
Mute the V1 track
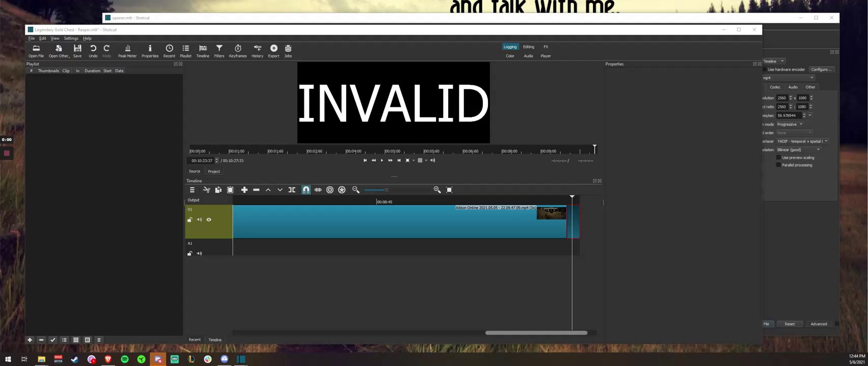(199, 220)
